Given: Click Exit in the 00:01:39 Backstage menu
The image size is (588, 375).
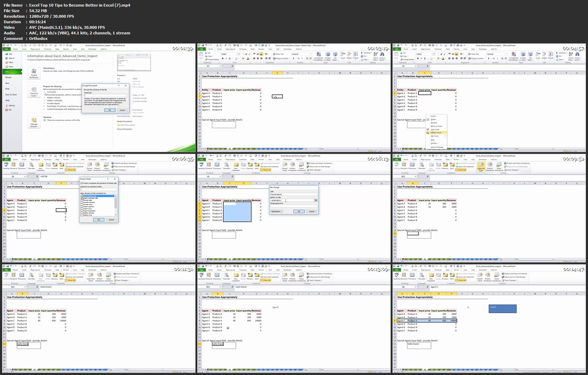Looking at the screenshot, I should click(x=8, y=110).
